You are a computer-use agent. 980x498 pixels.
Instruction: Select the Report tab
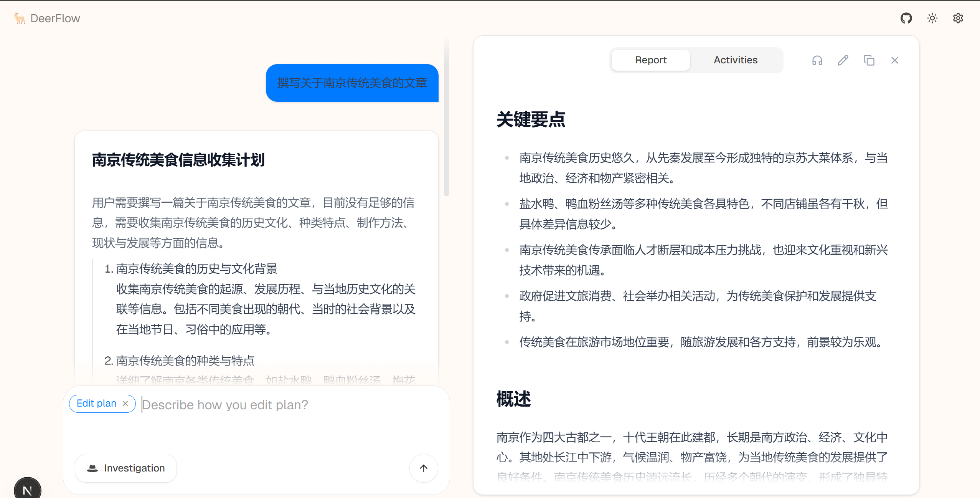(x=650, y=60)
